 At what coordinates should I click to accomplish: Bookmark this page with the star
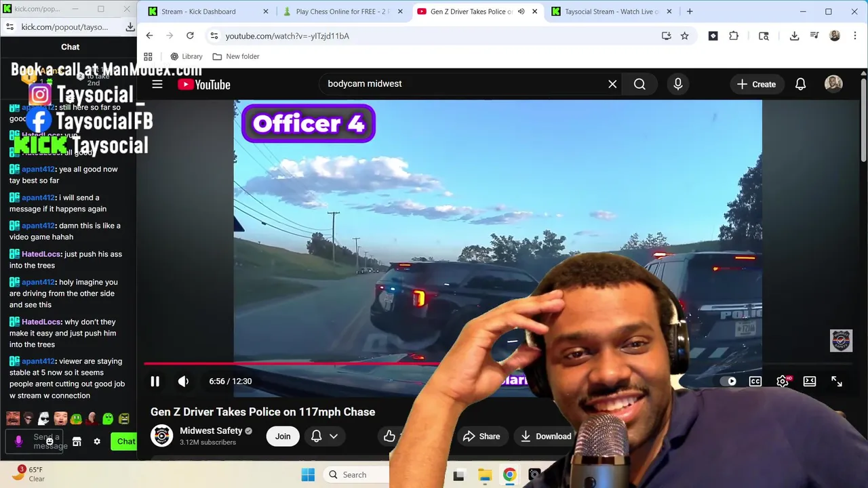685,36
